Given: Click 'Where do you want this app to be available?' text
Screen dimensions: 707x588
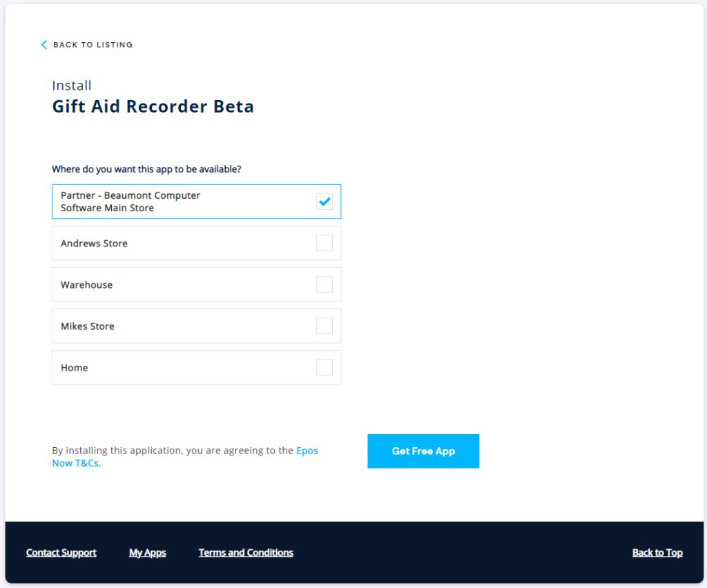Looking at the screenshot, I should [146, 169].
